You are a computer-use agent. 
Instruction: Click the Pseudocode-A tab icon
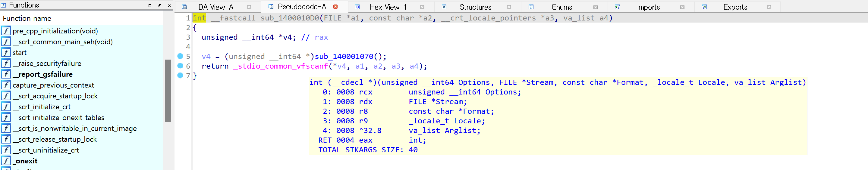271,7
